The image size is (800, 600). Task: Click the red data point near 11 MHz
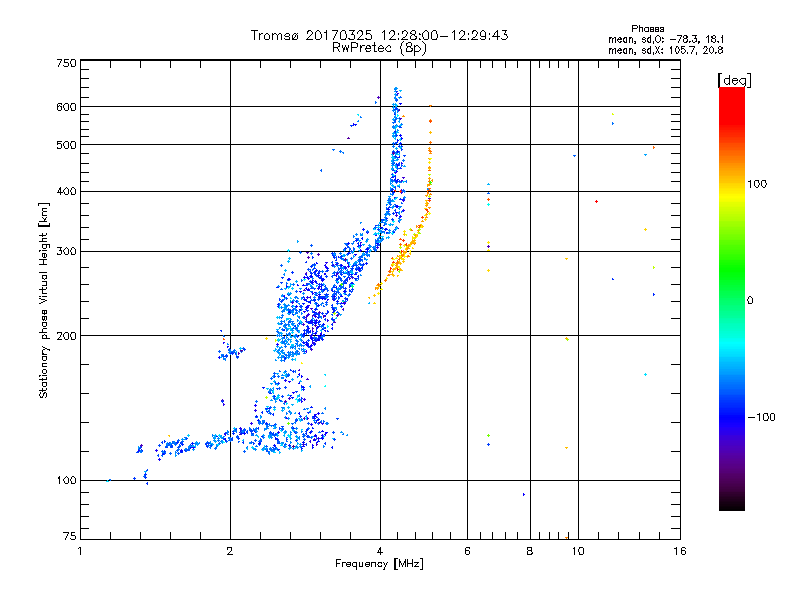tap(596, 202)
